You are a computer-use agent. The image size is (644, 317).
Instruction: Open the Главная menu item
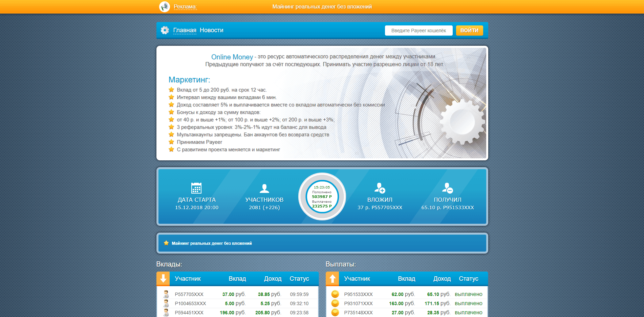(x=185, y=30)
